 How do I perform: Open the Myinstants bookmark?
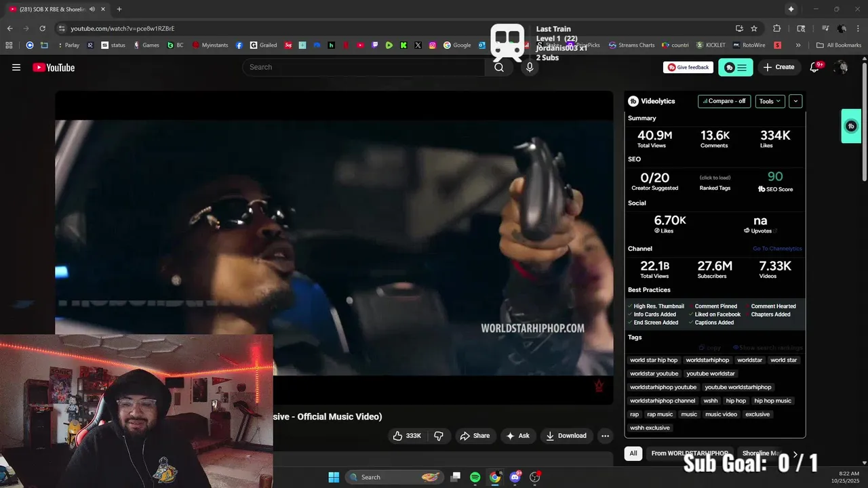(x=210, y=45)
